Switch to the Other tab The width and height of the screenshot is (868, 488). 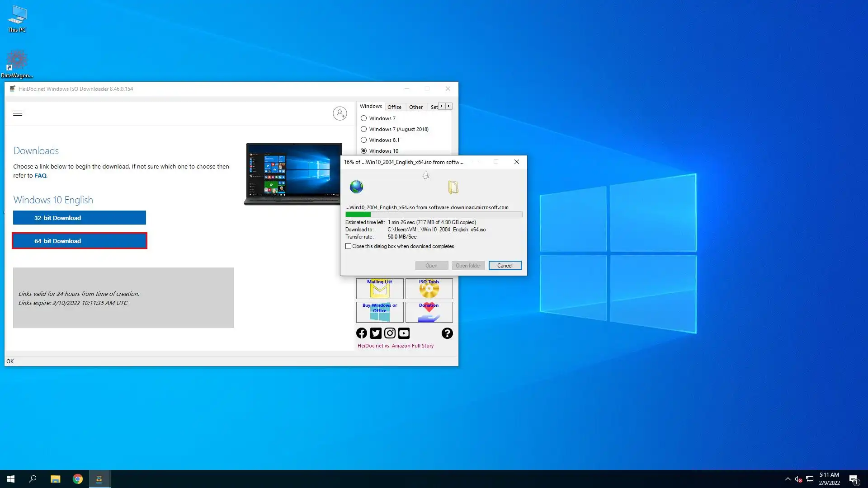(x=415, y=107)
